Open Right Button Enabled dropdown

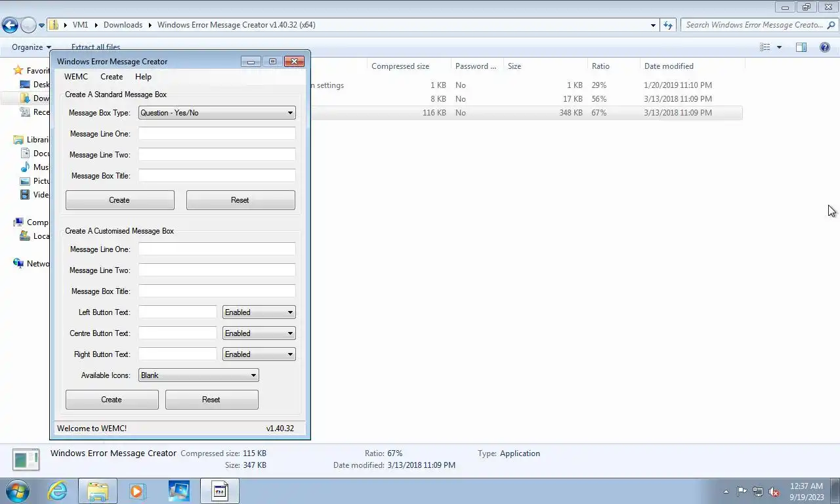tap(259, 354)
